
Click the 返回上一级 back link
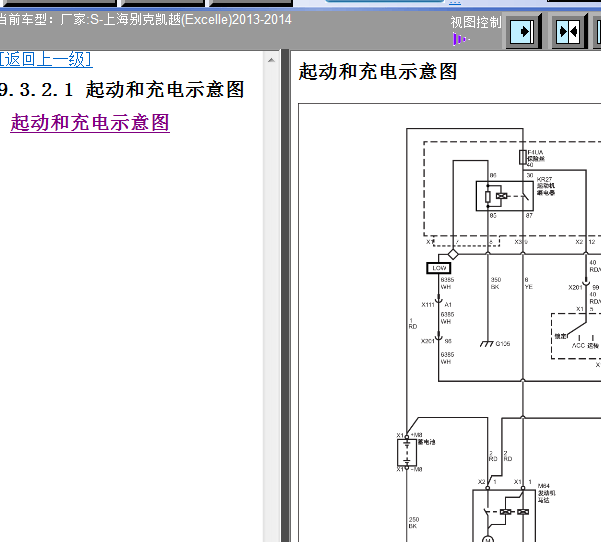[46, 59]
